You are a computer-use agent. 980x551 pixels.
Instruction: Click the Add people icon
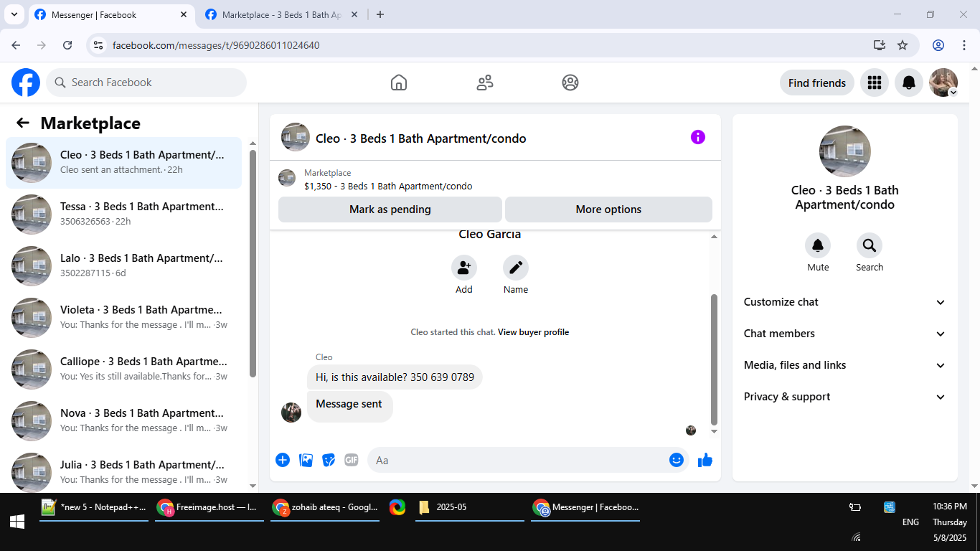464,268
